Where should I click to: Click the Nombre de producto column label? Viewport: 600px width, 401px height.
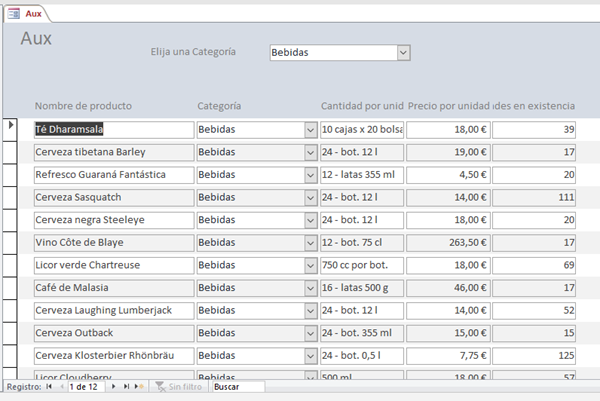pos(83,106)
